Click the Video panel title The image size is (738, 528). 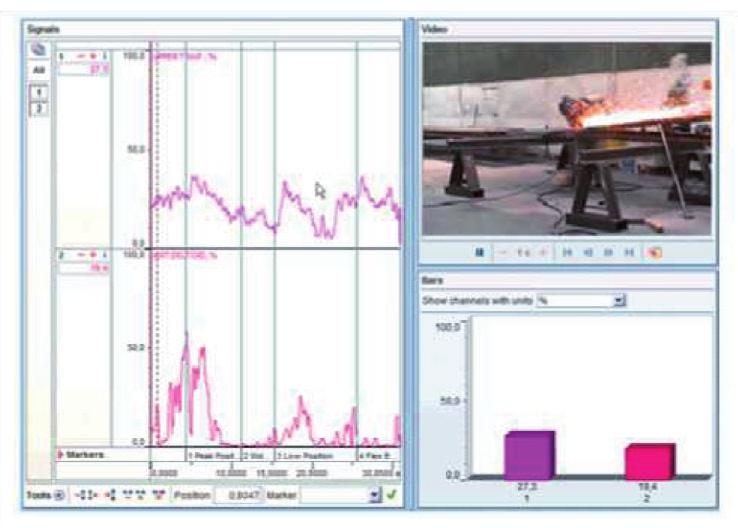tap(434, 29)
